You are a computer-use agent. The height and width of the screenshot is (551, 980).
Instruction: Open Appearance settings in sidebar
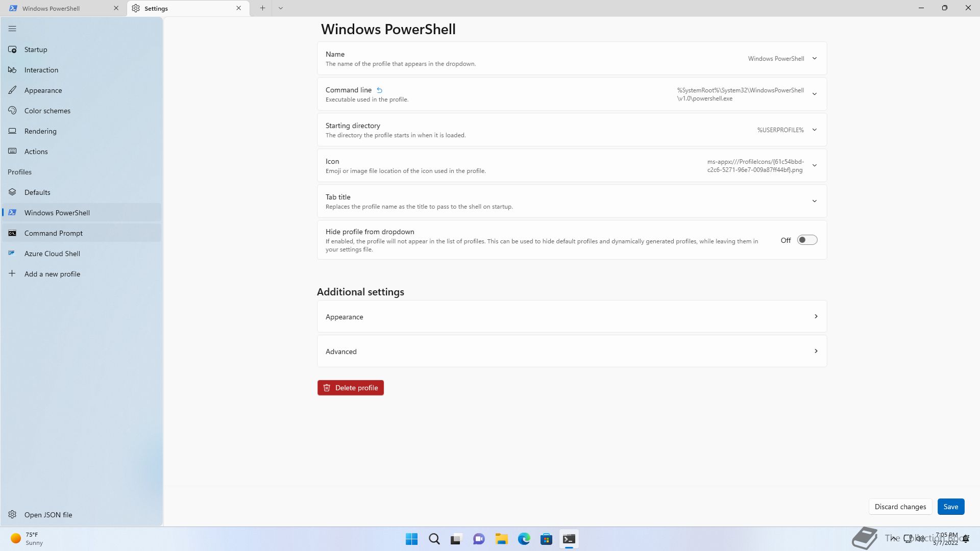tap(82, 90)
